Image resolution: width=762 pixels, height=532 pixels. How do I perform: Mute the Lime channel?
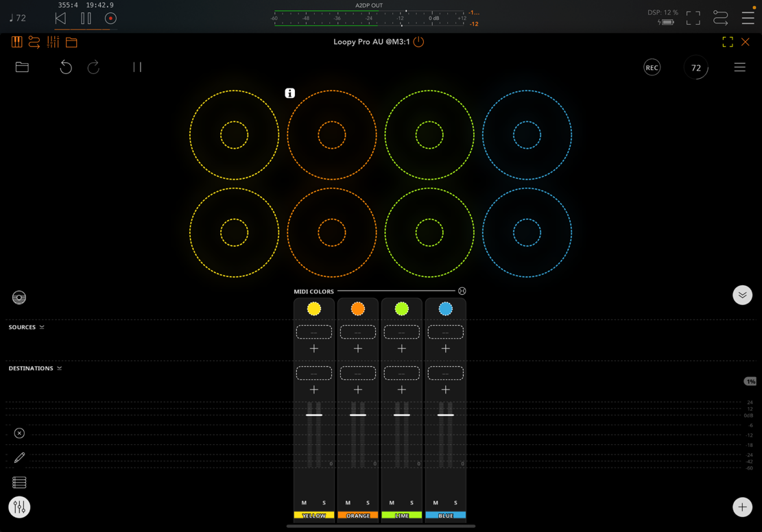(x=392, y=503)
